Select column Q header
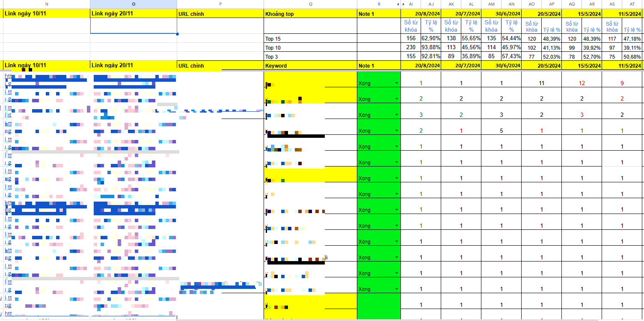The width and height of the screenshot is (644, 321). (310, 4)
